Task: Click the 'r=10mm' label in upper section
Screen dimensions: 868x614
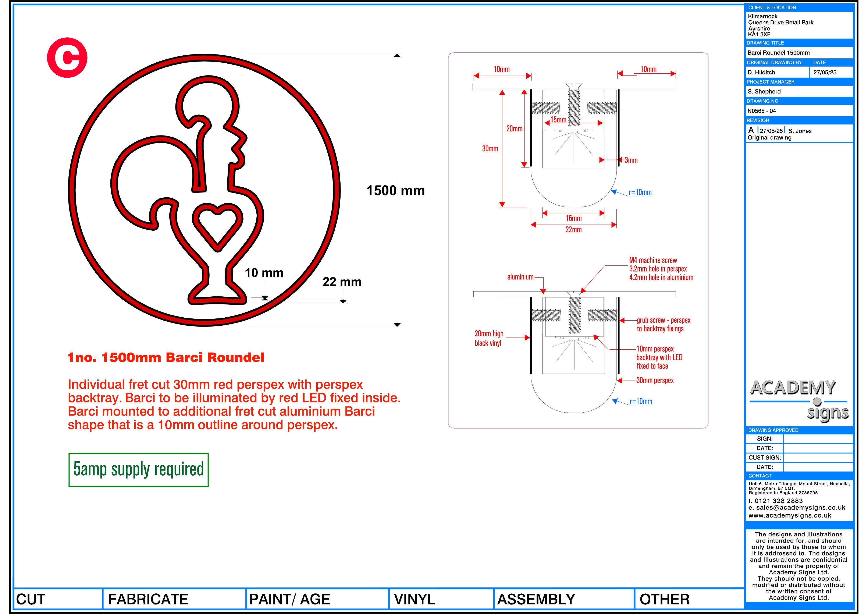Action: point(640,192)
